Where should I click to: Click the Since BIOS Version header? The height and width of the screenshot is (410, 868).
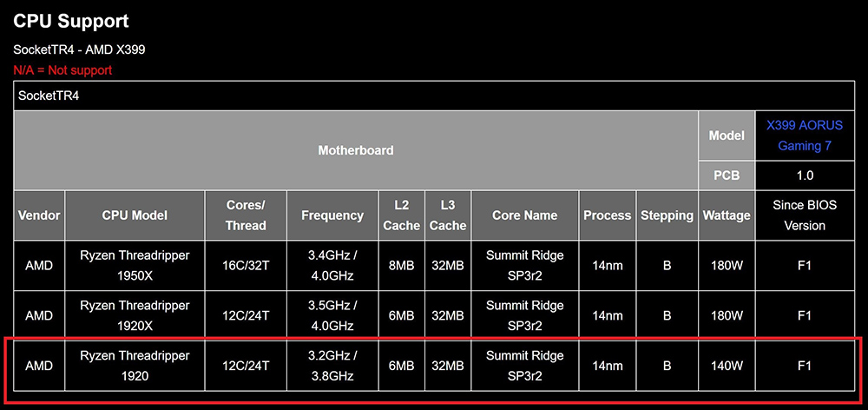[x=805, y=215]
